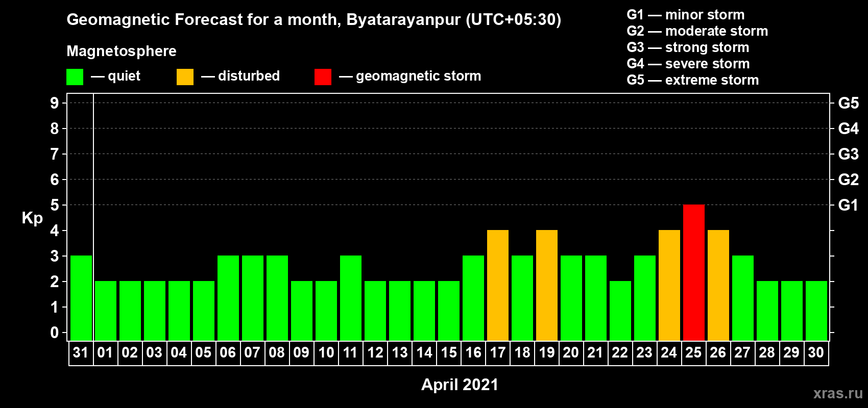
Task: Select the red bar for day 25
Action: (x=694, y=273)
